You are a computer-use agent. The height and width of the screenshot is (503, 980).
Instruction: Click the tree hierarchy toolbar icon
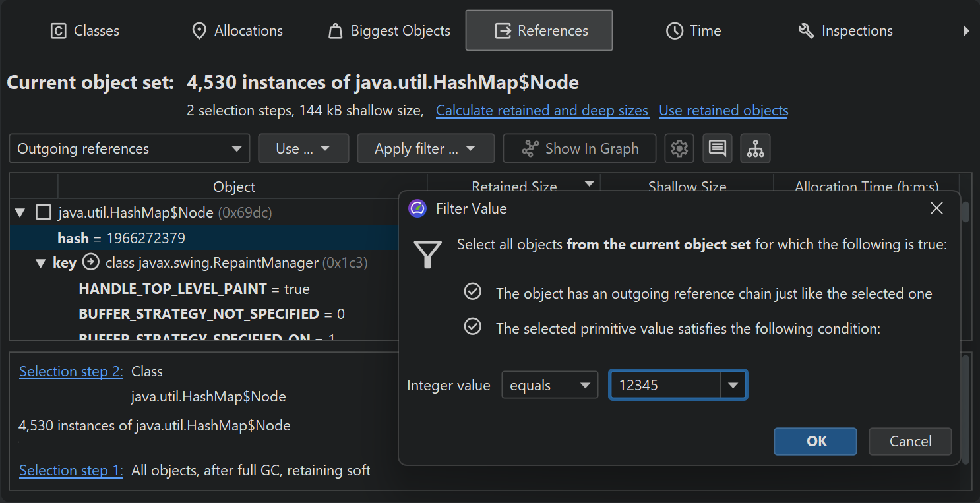(x=755, y=148)
